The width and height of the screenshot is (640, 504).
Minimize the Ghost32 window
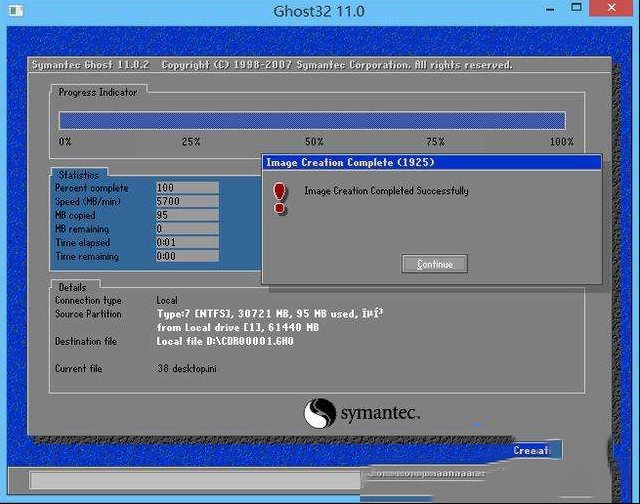[x=550, y=9]
